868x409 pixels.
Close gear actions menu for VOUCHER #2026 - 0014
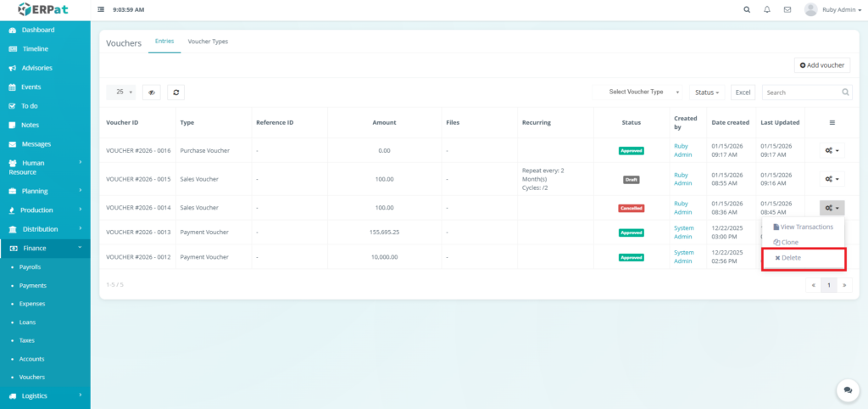[x=832, y=208]
